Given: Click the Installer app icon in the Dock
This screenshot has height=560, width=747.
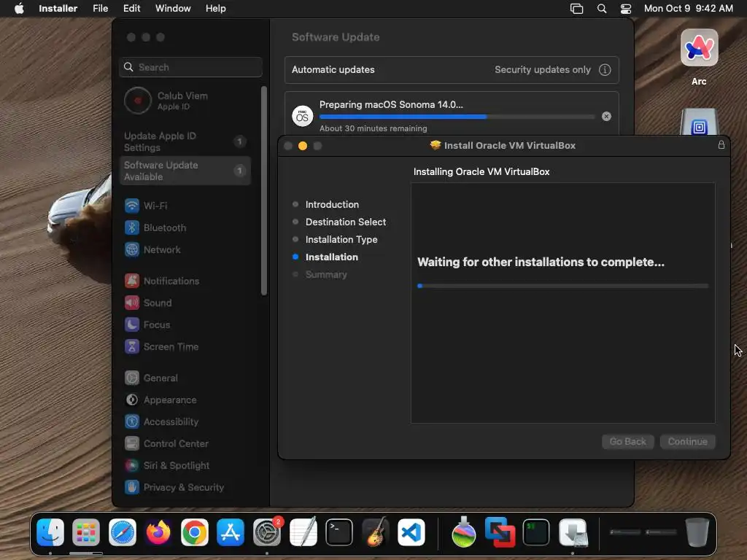Looking at the screenshot, I should point(573,532).
